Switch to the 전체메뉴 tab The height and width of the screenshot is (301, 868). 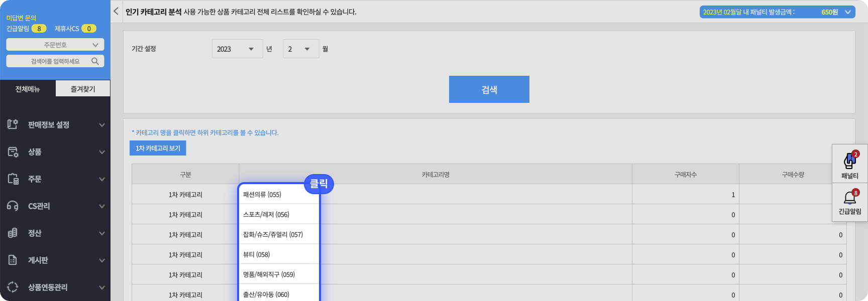(x=28, y=89)
